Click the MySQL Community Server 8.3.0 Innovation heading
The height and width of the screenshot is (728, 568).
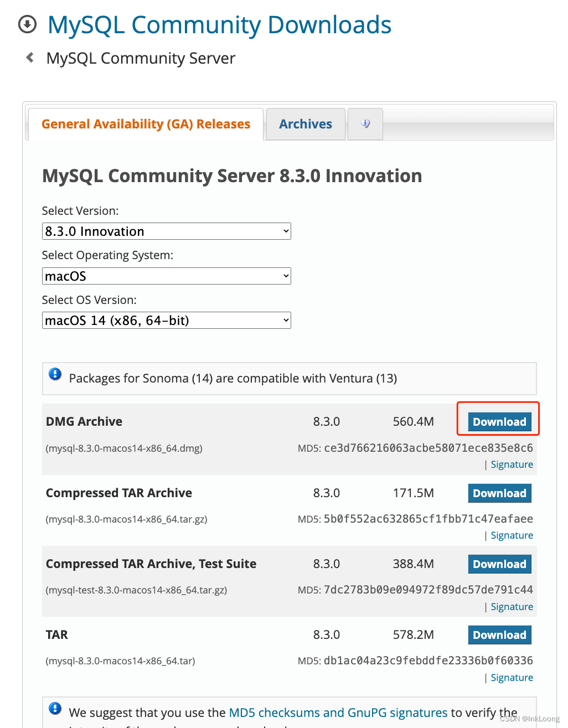pos(232,176)
